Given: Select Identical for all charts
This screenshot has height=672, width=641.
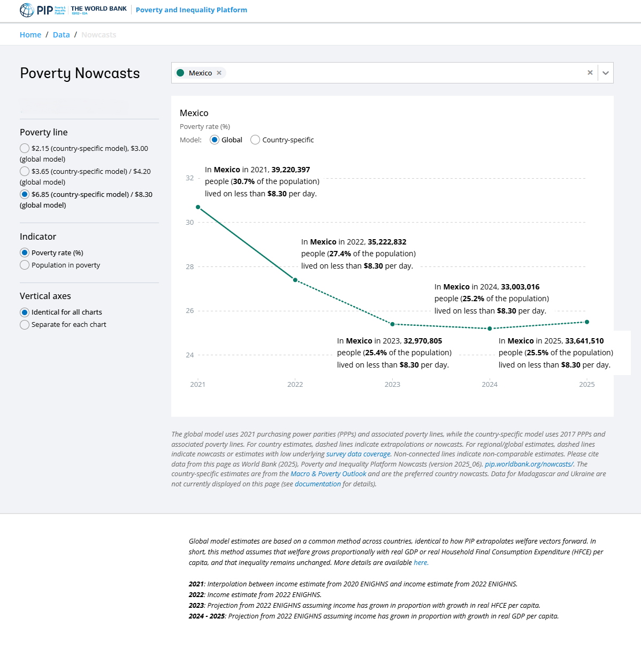Looking at the screenshot, I should point(25,312).
